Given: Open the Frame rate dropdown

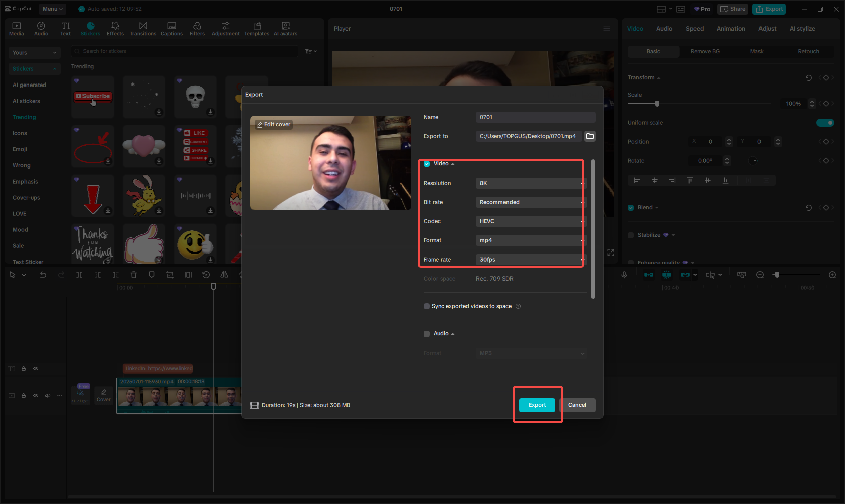Looking at the screenshot, I should (531, 260).
